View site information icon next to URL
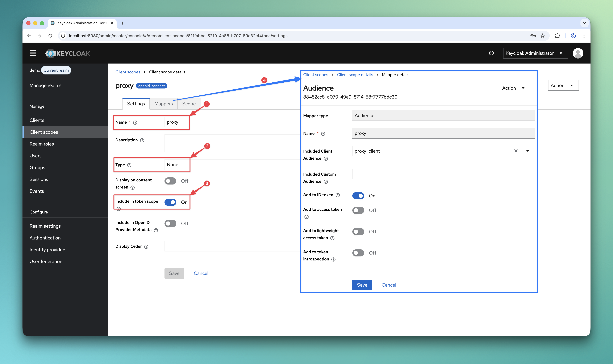The image size is (613, 364). (x=63, y=36)
